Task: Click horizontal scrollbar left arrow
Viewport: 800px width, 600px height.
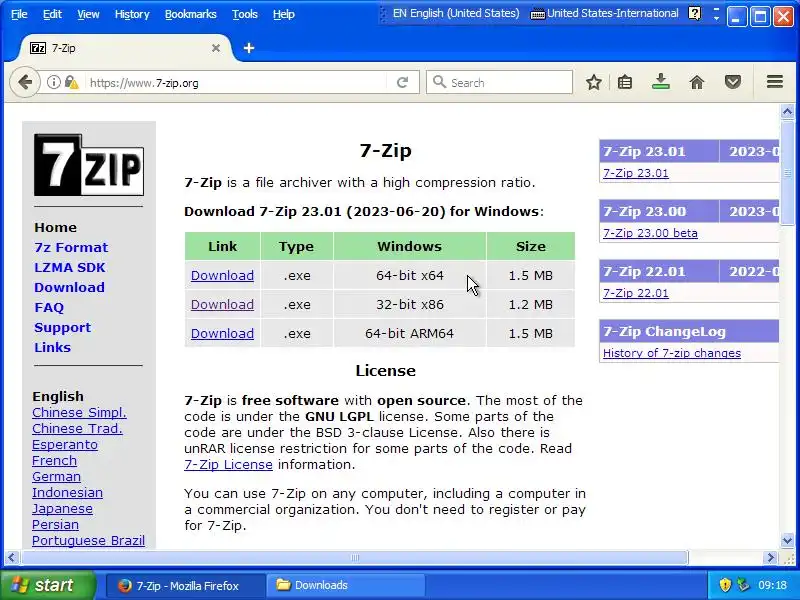Action: click(x=11, y=558)
